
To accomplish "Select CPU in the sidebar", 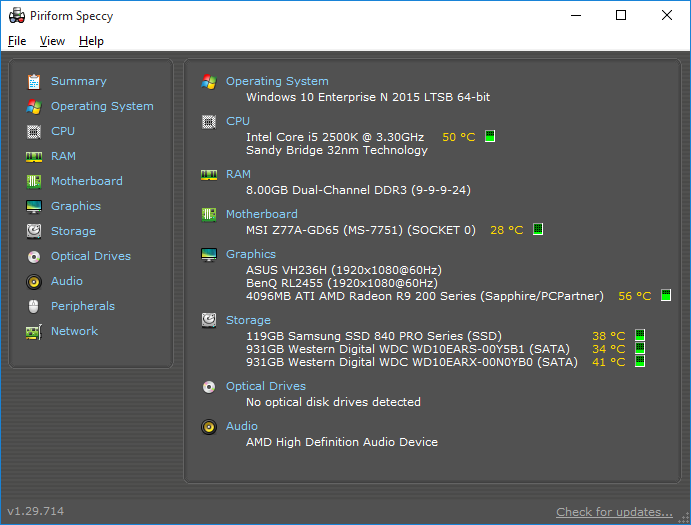I will 63,131.
